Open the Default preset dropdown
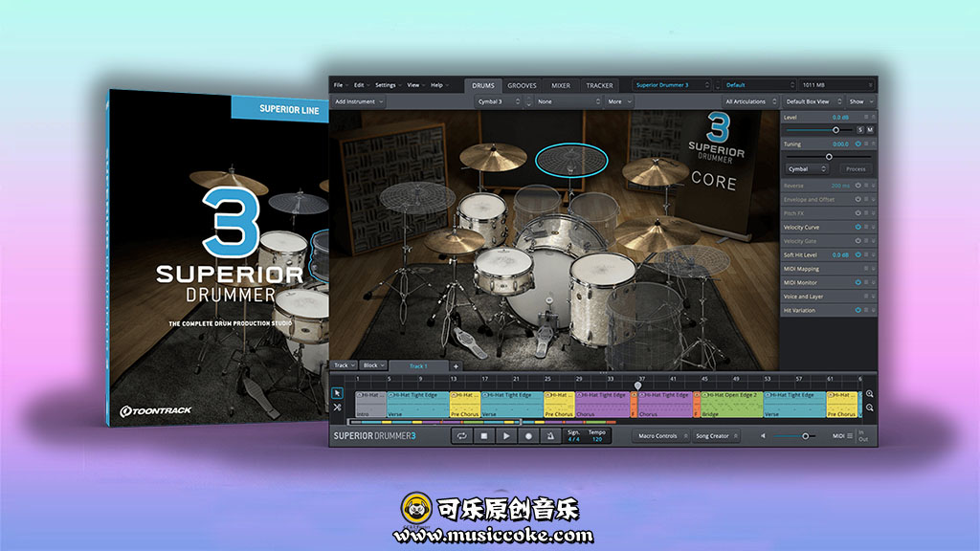Screen dimensions: 980x551 (759, 85)
